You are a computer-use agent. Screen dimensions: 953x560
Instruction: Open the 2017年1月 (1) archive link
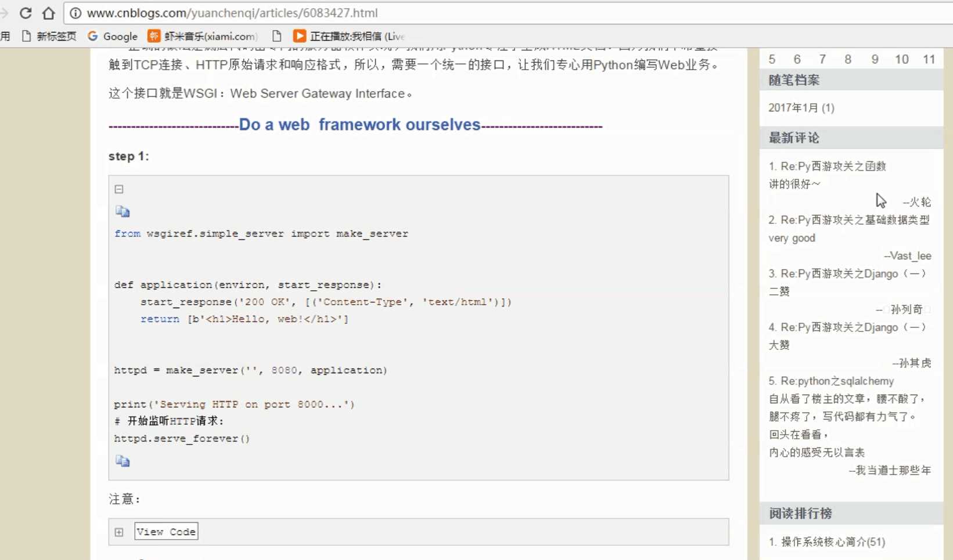pyautogui.click(x=801, y=108)
